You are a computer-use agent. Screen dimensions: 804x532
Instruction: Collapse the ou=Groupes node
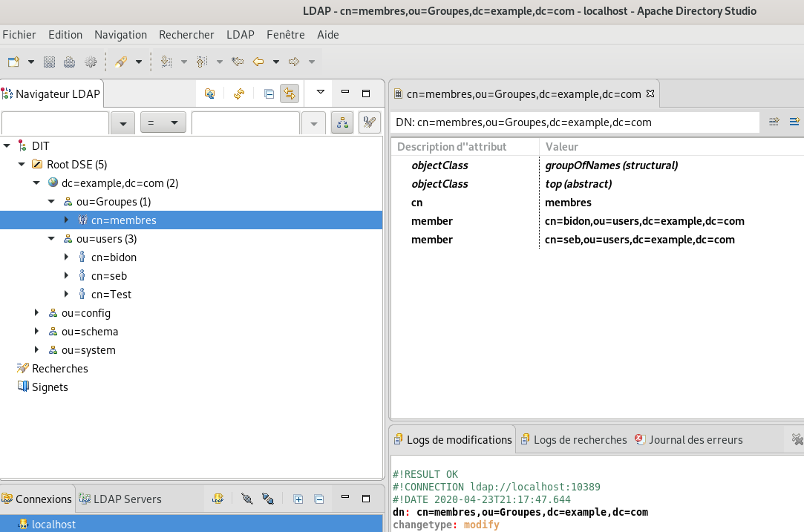51,201
